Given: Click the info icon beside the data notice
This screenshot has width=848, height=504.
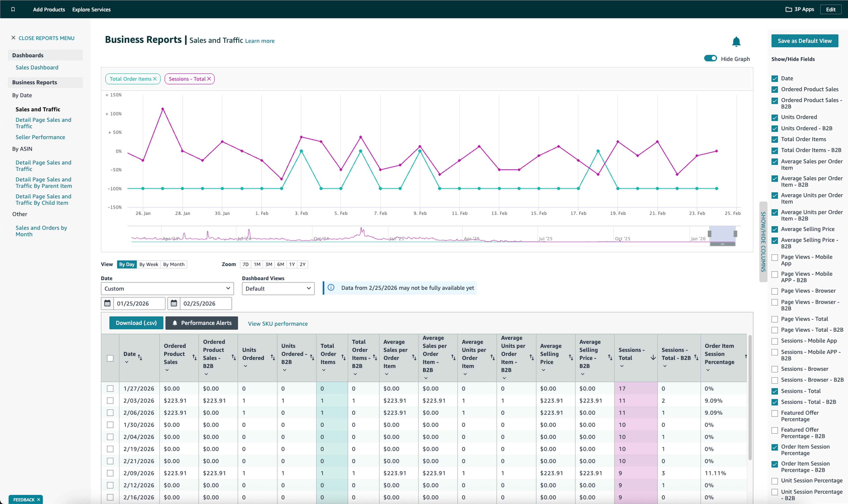Looking at the screenshot, I should [x=331, y=288].
